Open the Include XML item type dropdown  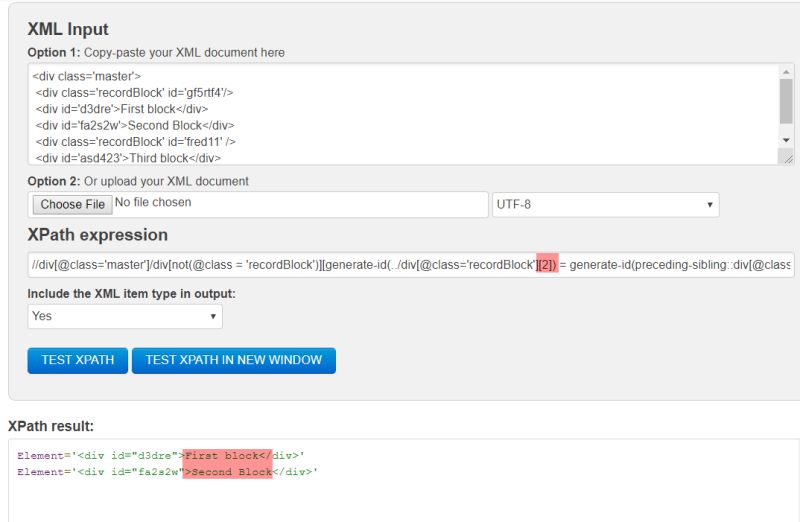(x=125, y=316)
